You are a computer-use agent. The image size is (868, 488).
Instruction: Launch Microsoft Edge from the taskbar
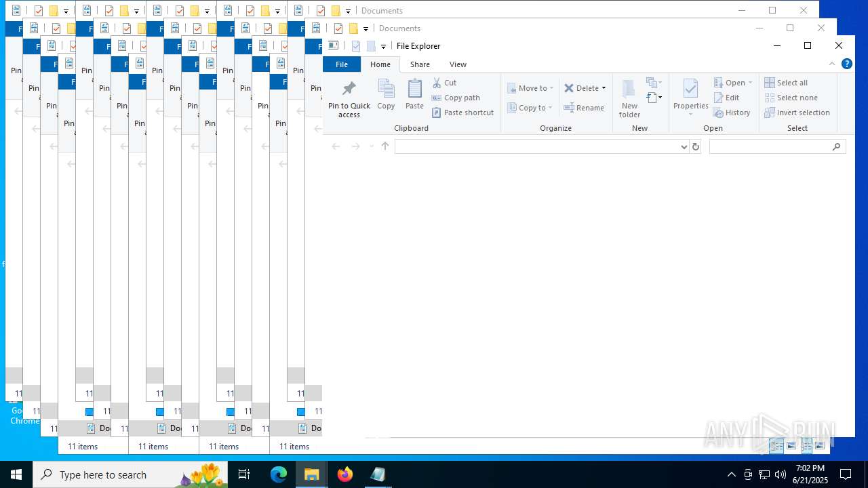[279, 474]
